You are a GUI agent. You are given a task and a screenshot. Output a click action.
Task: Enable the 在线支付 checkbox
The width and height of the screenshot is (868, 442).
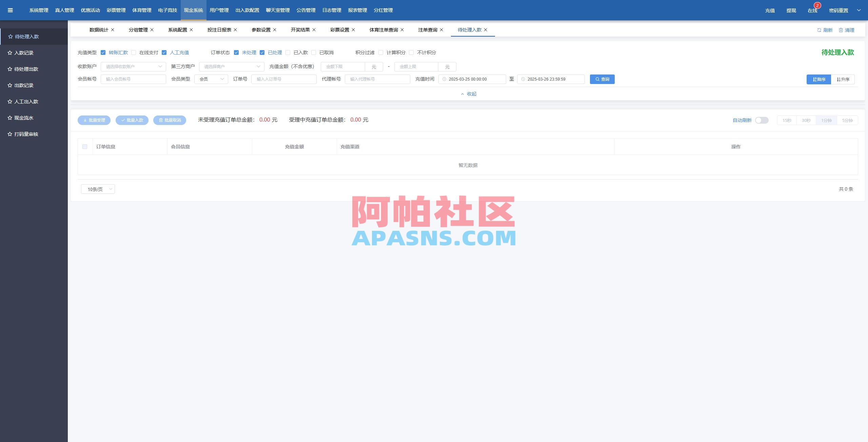[134, 52]
